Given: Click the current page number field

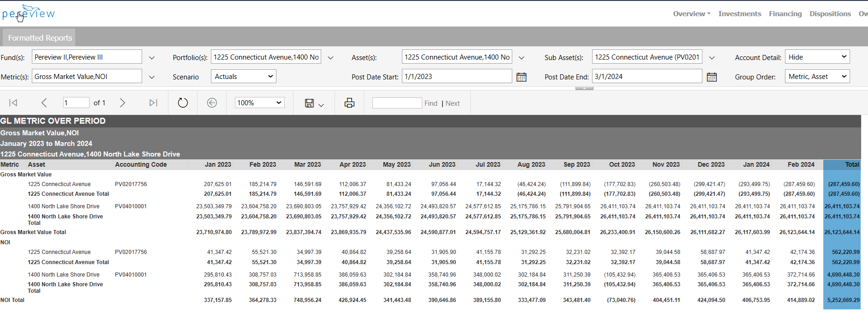Looking at the screenshot, I should coord(76,103).
